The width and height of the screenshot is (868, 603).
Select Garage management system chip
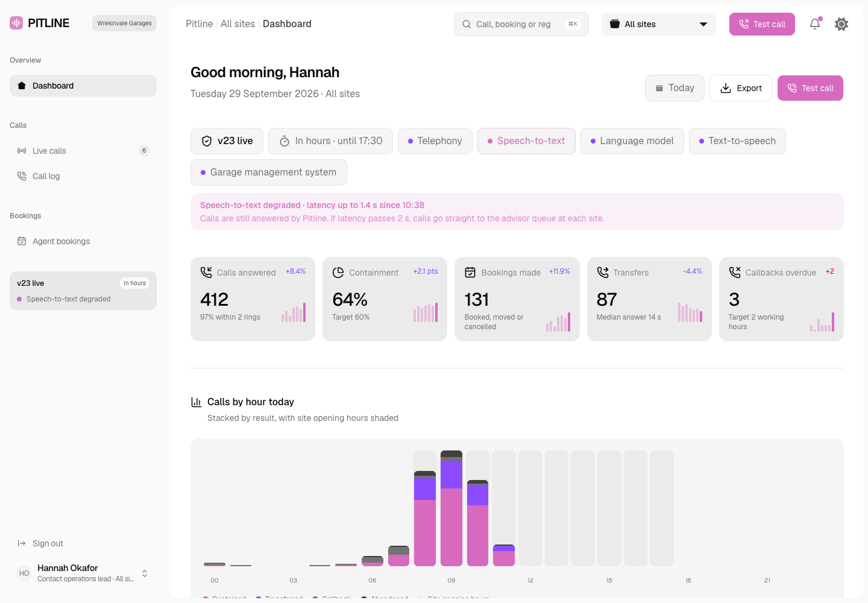coord(269,172)
